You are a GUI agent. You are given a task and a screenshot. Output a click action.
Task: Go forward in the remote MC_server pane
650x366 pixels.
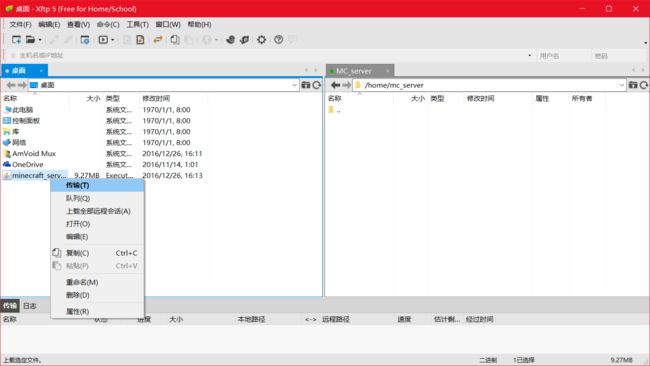[347, 85]
